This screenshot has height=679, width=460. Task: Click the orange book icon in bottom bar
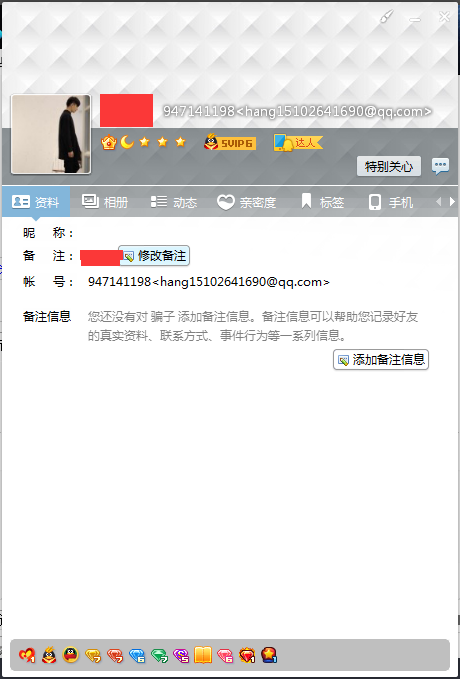pyautogui.click(x=203, y=655)
